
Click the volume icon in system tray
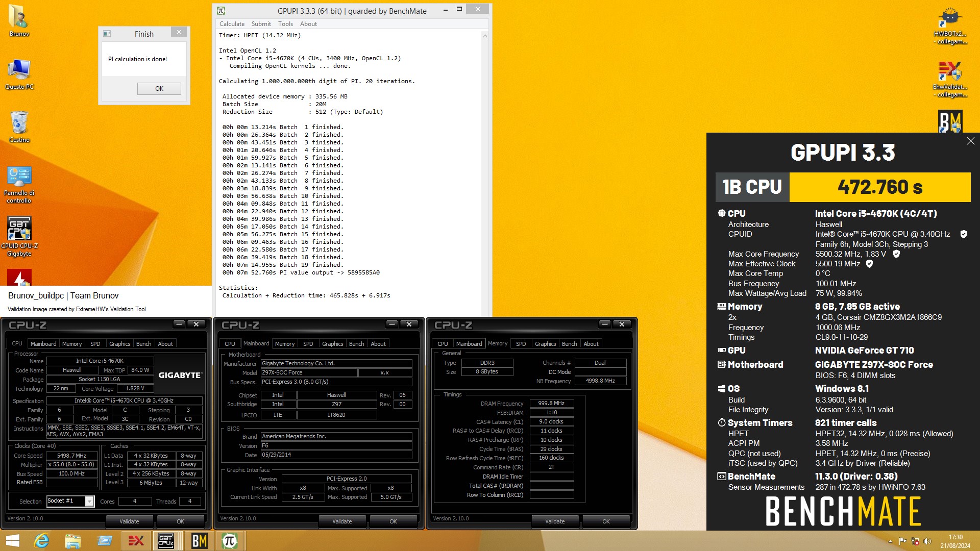pos(927,541)
